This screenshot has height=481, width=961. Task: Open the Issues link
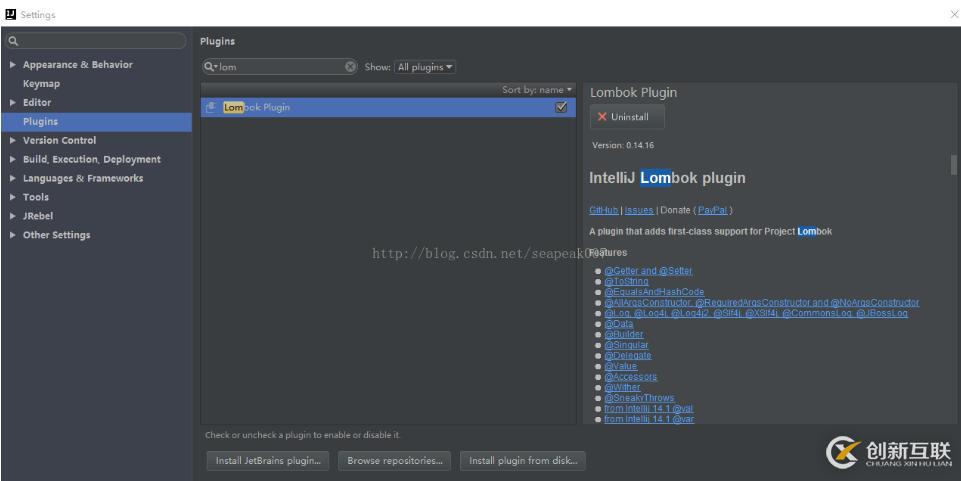pyautogui.click(x=639, y=210)
